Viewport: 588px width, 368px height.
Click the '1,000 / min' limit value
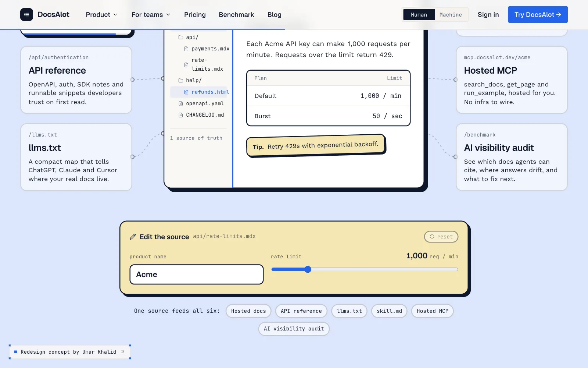click(x=381, y=96)
